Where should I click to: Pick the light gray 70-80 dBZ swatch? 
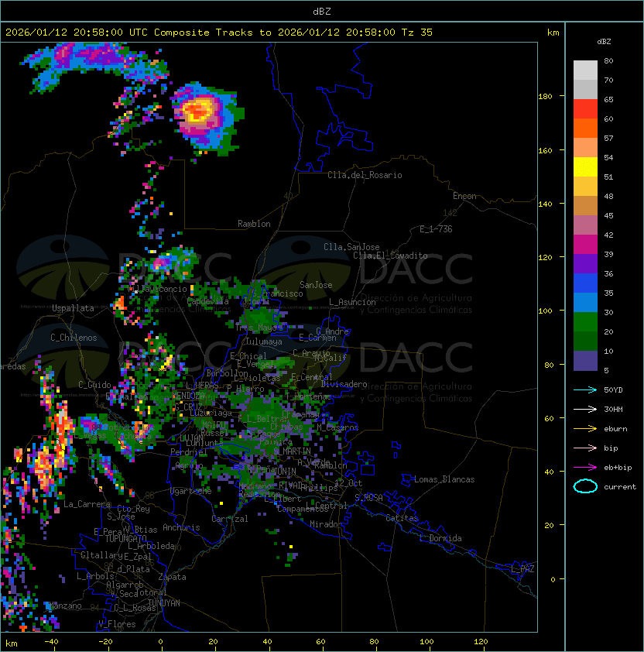click(x=585, y=70)
